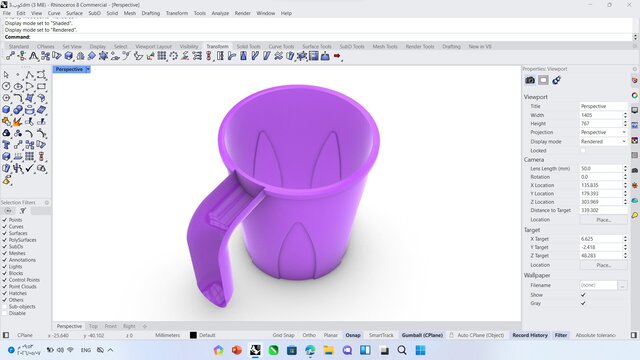Open the SubD menu
Viewport: 640px width, 360px height.
click(94, 13)
